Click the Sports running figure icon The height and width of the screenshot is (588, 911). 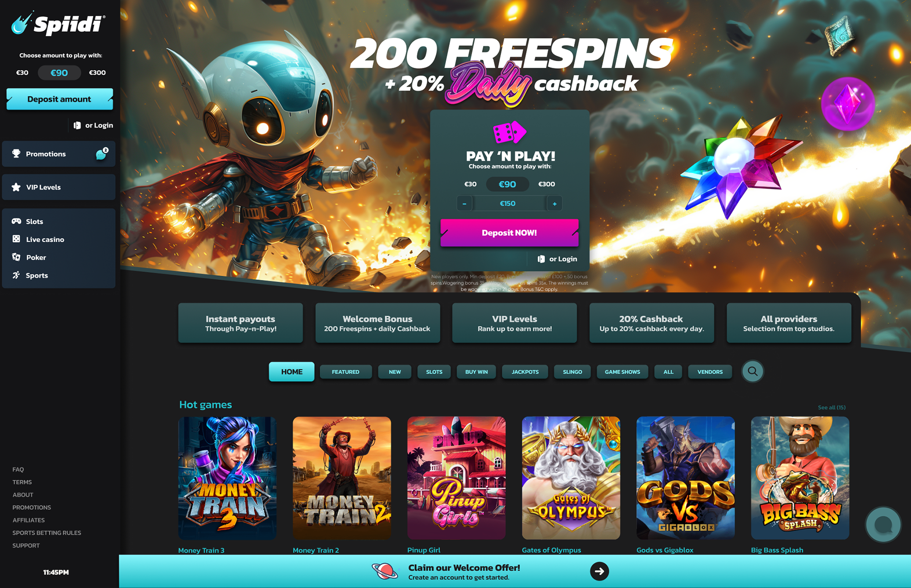16,275
